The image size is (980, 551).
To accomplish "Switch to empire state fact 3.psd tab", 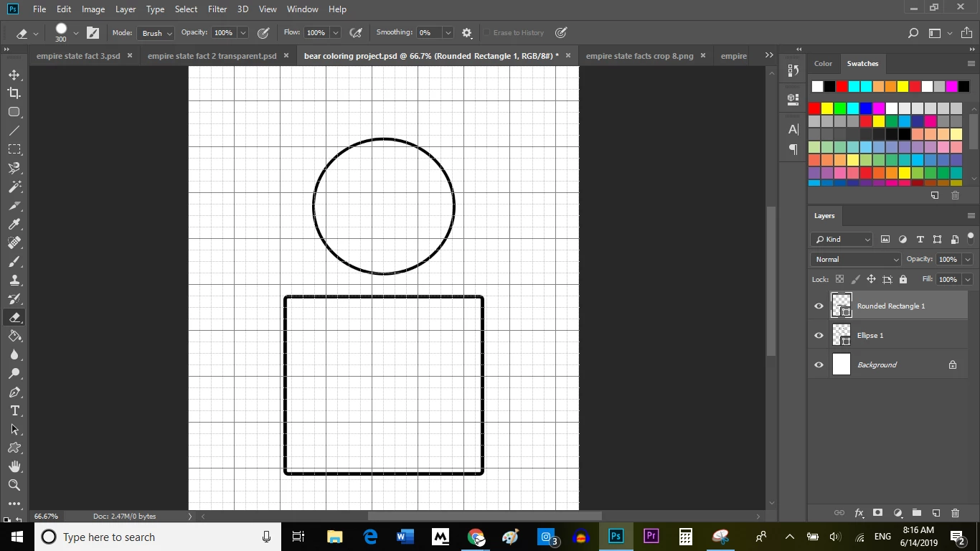I will (78, 56).
